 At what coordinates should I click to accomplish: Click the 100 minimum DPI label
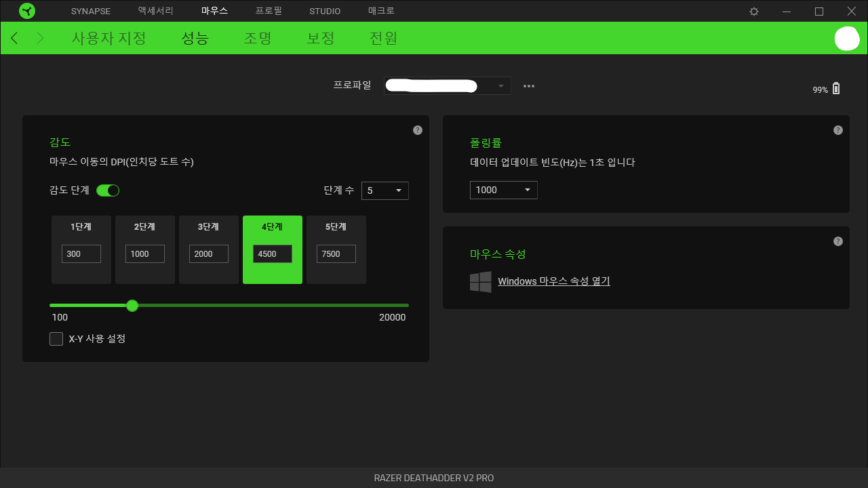(60, 317)
